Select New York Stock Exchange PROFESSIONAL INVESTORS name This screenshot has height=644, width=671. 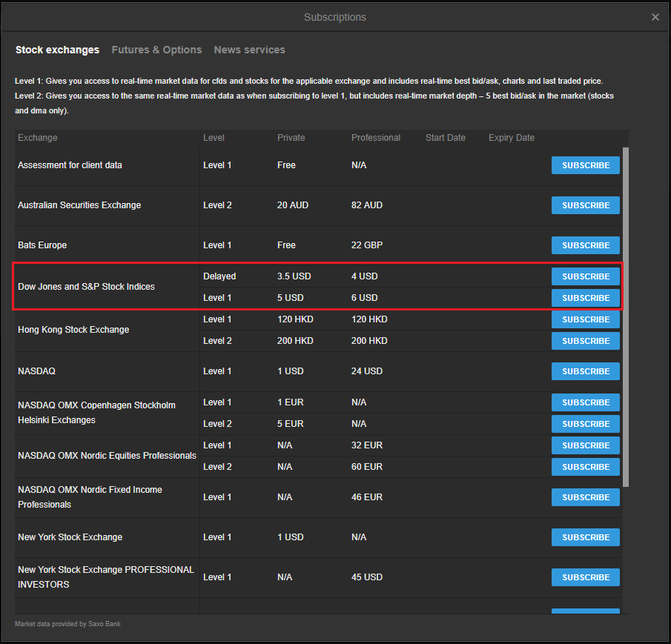tap(106, 577)
